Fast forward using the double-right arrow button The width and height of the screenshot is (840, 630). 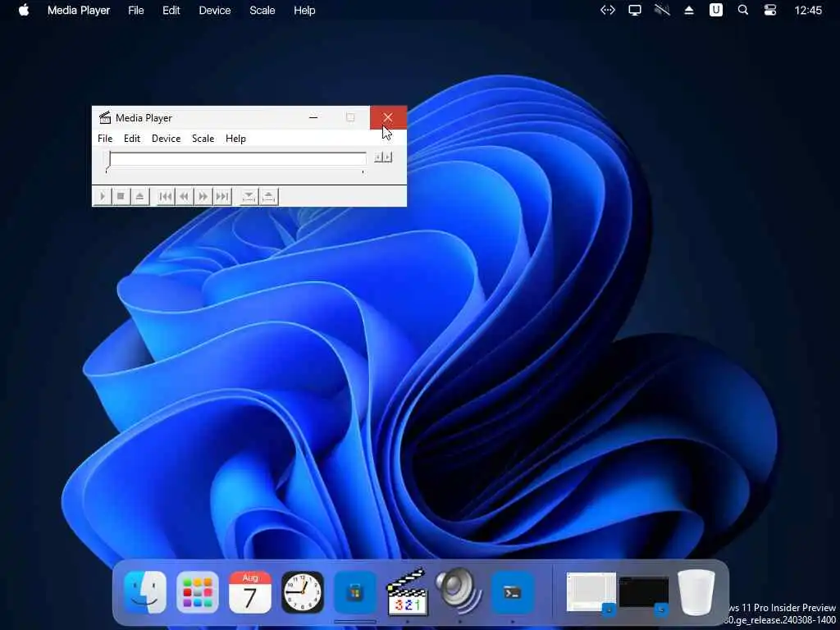point(203,197)
